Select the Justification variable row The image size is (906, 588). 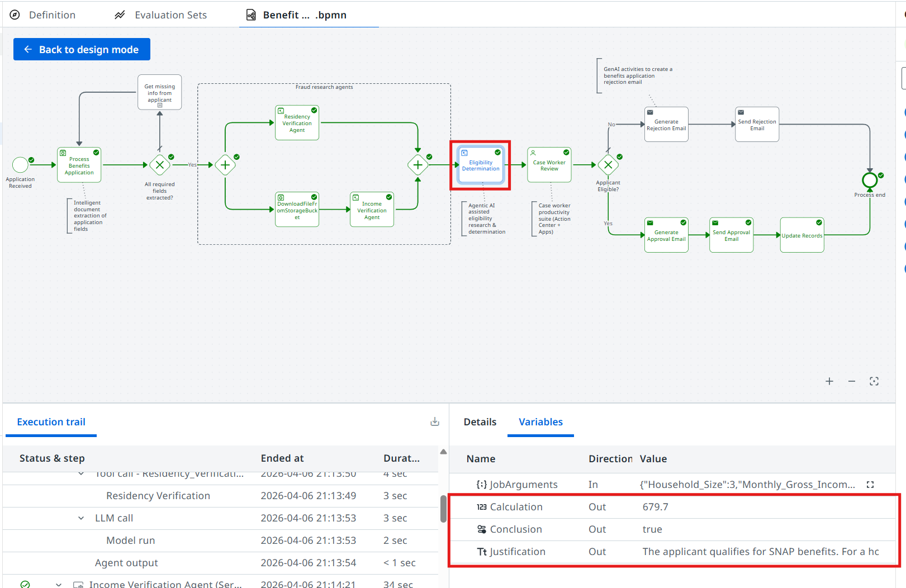coord(673,552)
